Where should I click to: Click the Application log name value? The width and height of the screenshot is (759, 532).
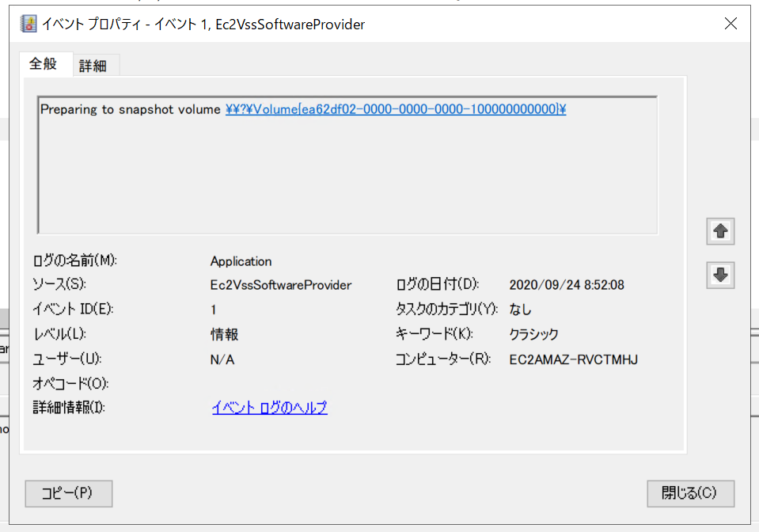(x=240, y=261)
